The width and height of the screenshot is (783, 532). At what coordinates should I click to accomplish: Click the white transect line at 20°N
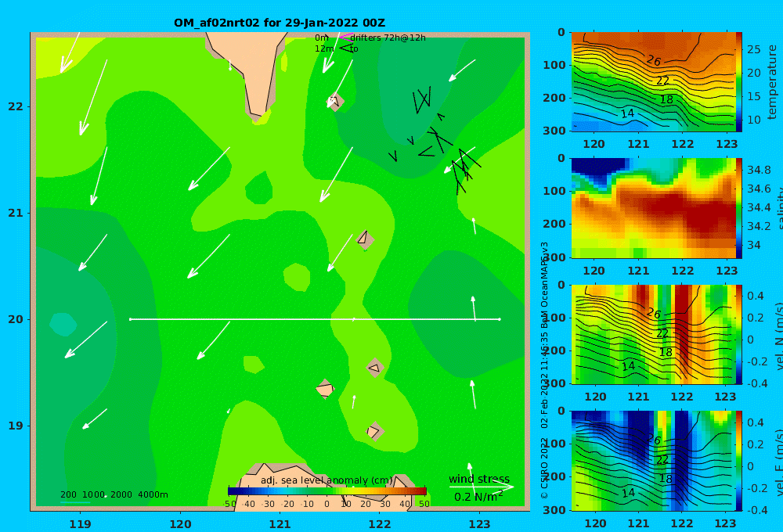[x=315, y=319]
